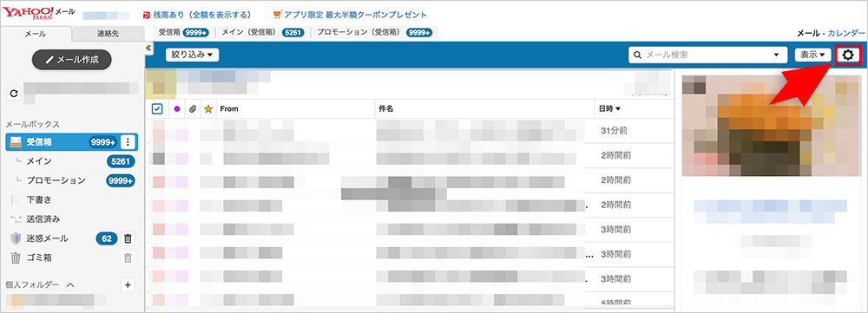868x313 pixels.
Task: Switch to the 連絡先 tab
Action: coord(108,34)
